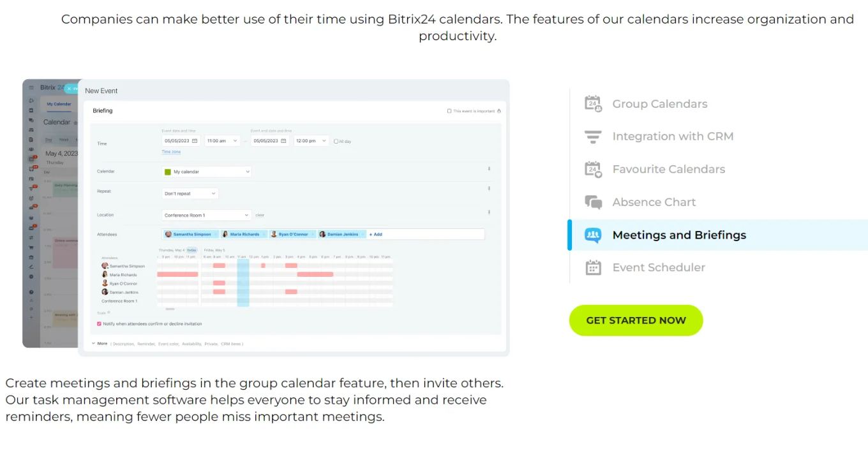
Task: Click the GET STARTED NOW button
Action: pos(636,320)
